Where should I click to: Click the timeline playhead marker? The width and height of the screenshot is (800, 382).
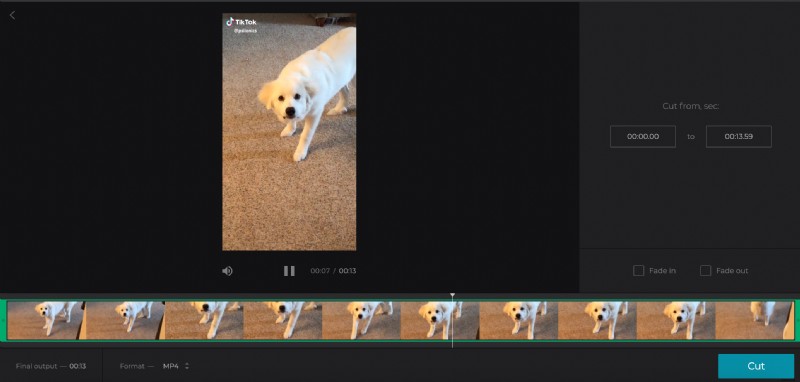pyautogui.click(x=453, y=296)
